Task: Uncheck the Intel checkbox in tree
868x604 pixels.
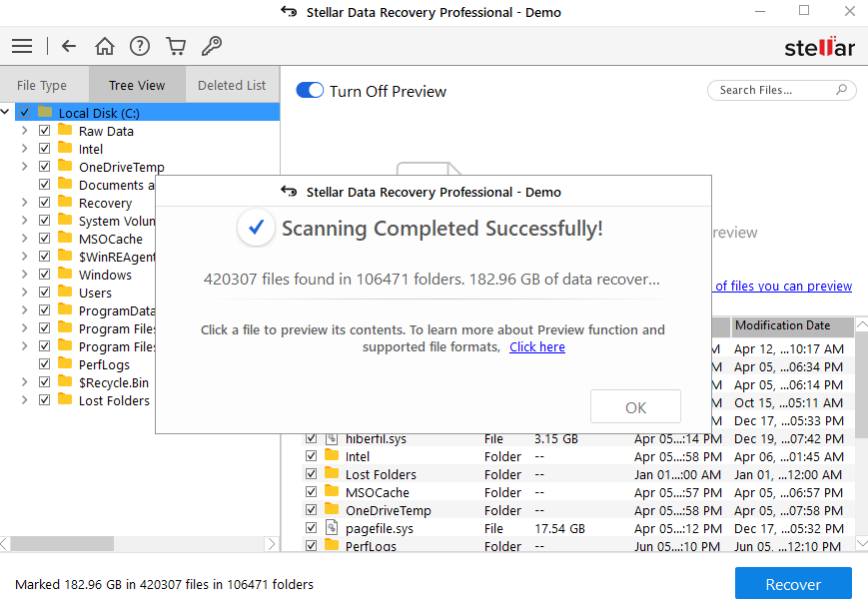Action: pyautogui.click(x=44, y=149)
